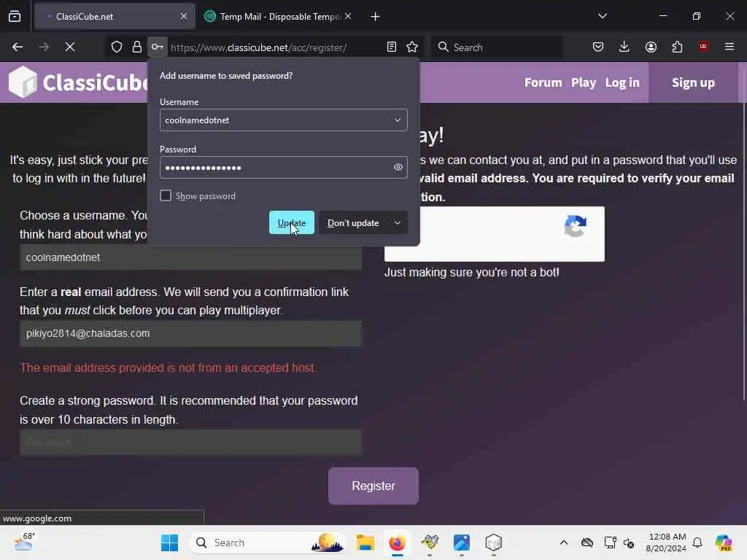The image size is (747, 560).
Task: Open the clock showing 12:08 AM
Action: click(x=665, y=542)
